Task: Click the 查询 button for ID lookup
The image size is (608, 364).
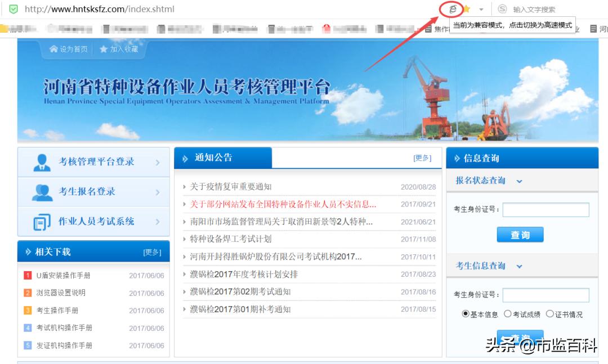Action: coord(520,235)
